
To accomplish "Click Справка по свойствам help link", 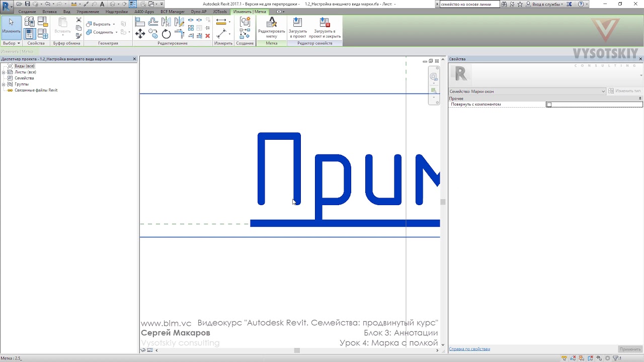I will pos(469,349).
